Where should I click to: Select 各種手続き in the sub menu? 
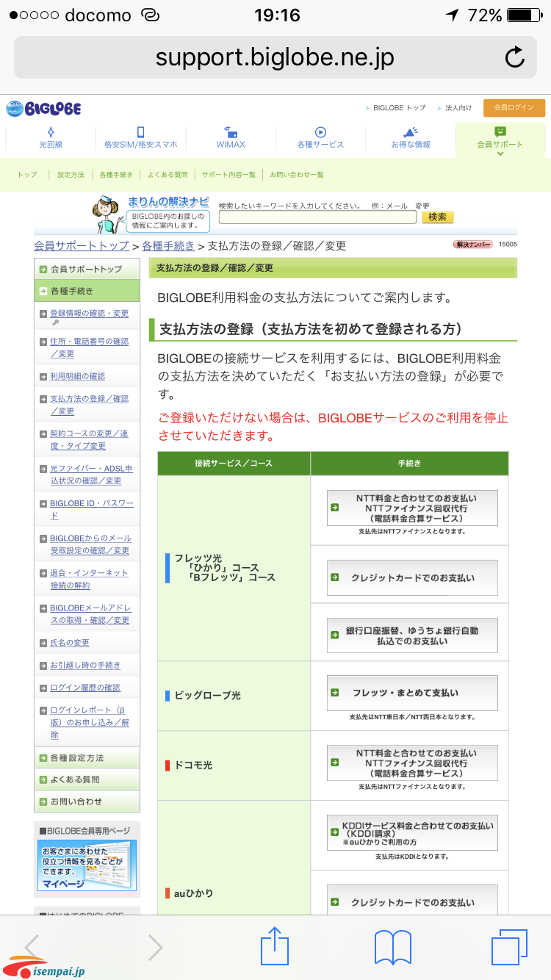pos(116,175)
